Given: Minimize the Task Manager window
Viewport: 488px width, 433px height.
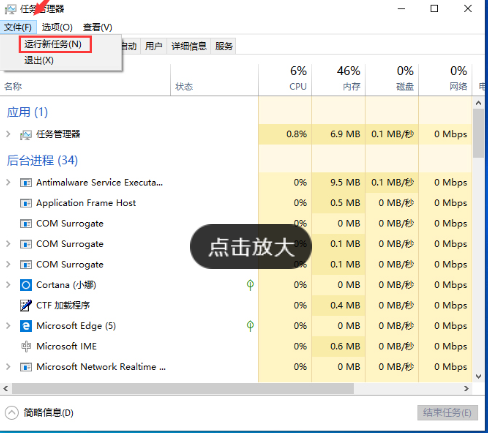Looking at the screenshot, I should (402, 9).
